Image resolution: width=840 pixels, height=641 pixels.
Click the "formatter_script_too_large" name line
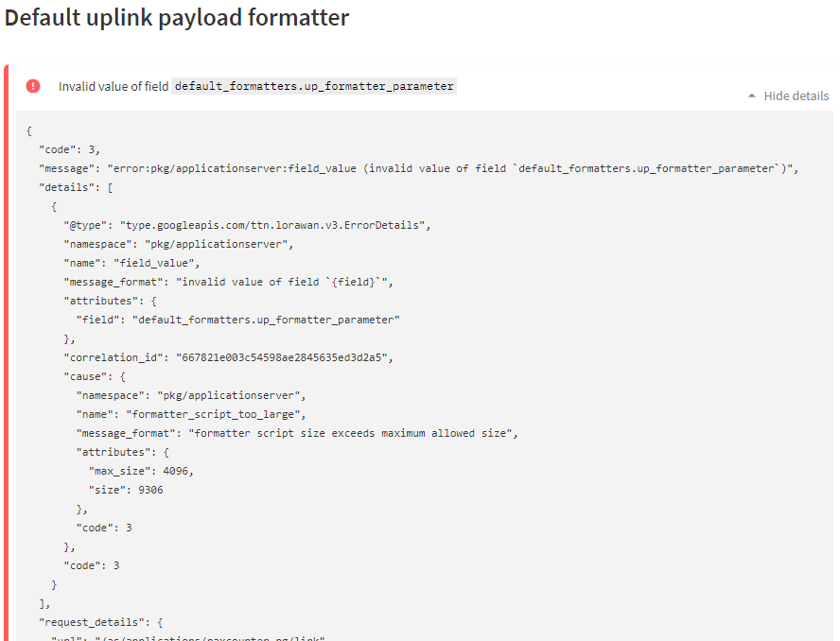coord(191,414)
